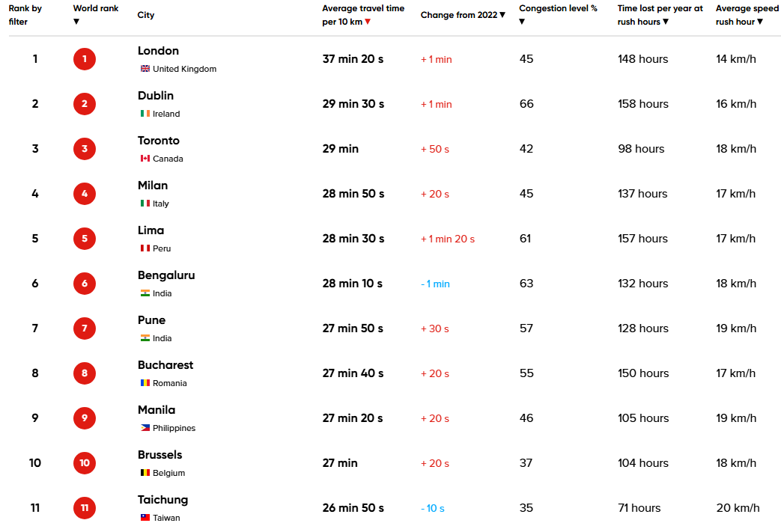Sort by Change from 2022 column
The height and width of the screenshot is (532, 781).
pyautogui.click(x=502, y=15)
